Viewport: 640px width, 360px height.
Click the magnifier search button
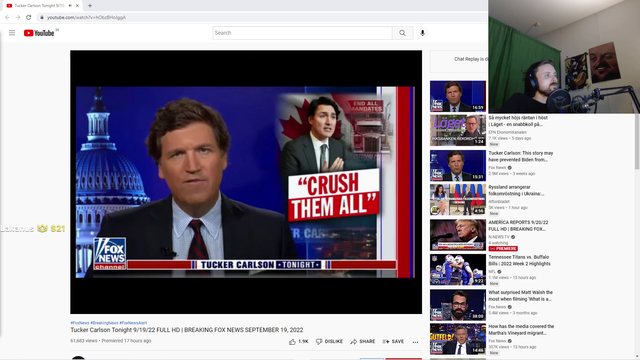click(x=402, y=33)
